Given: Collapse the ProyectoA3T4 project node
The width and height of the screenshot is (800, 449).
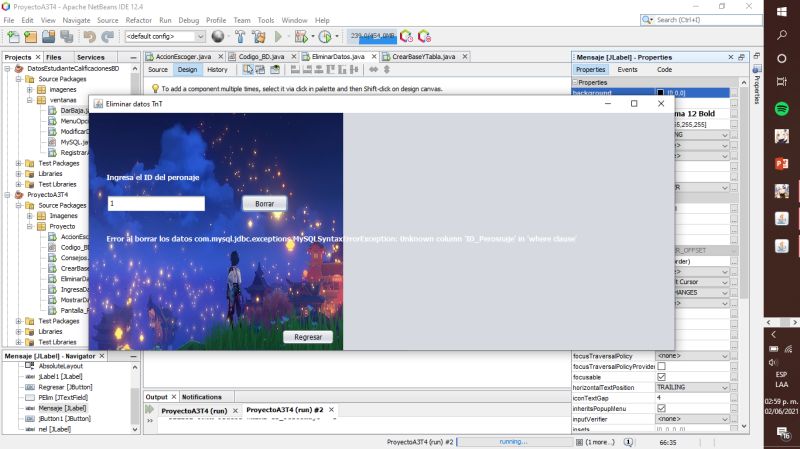Looking at the screenshot, I should click(8, 195).
